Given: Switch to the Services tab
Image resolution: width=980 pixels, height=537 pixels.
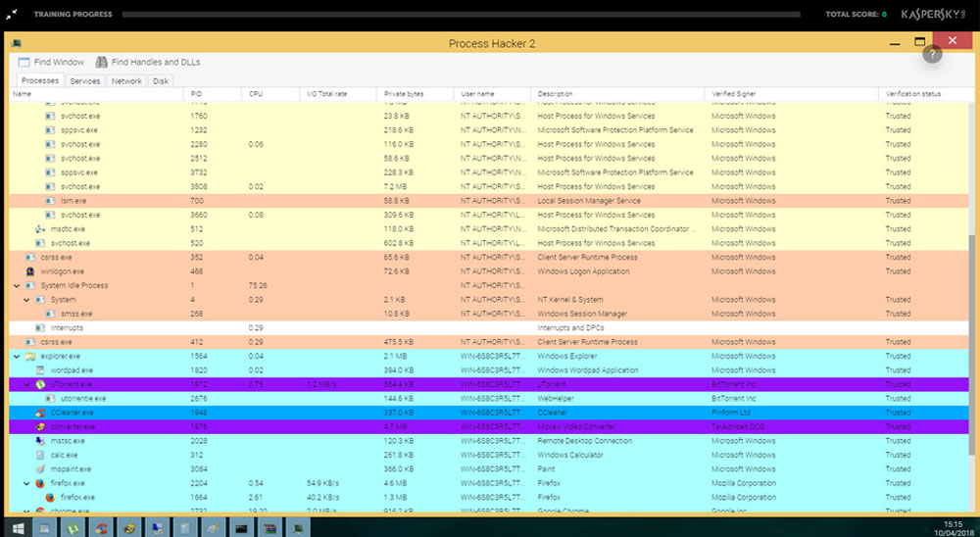Looking at the screenshot, I should click(85, 81).
